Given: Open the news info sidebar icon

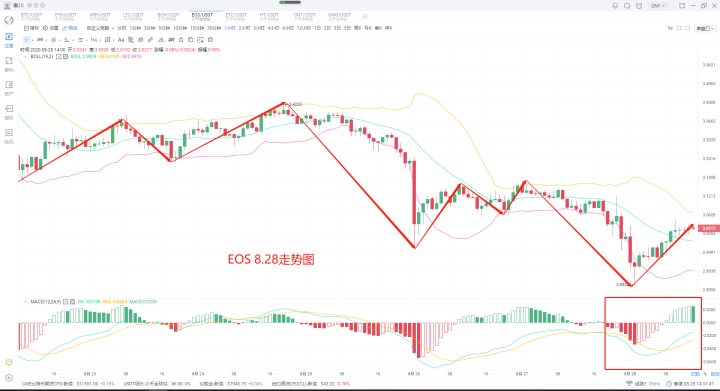Looking at the screenshot, I should pos(9,135).
